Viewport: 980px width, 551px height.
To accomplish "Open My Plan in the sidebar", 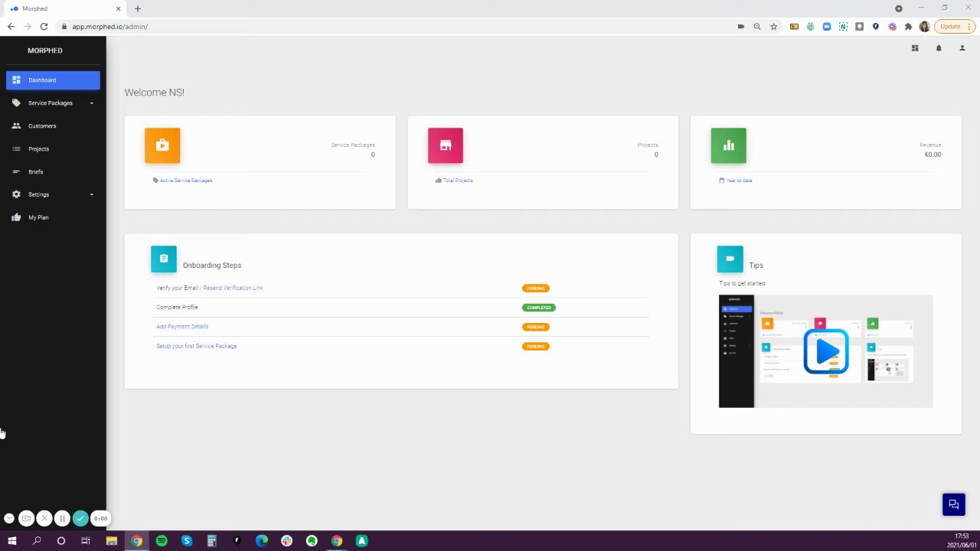I will (53, 217).
